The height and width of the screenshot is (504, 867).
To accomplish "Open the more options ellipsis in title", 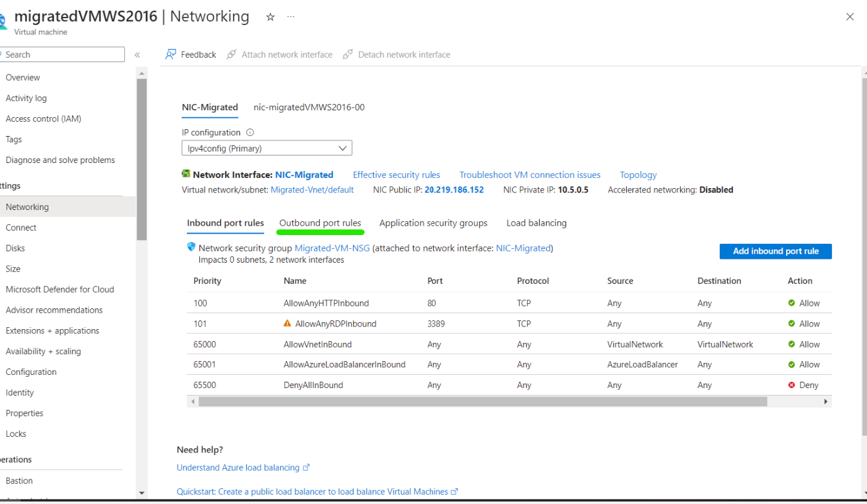I will [291, 17].
